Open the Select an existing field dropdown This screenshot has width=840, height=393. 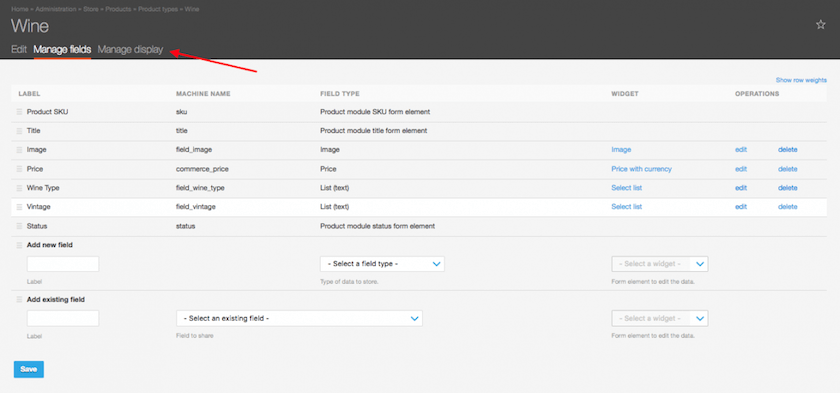299,319
